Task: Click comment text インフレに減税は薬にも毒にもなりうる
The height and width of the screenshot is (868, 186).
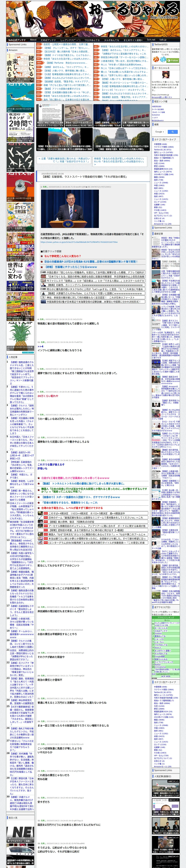Action: [59, 350]
